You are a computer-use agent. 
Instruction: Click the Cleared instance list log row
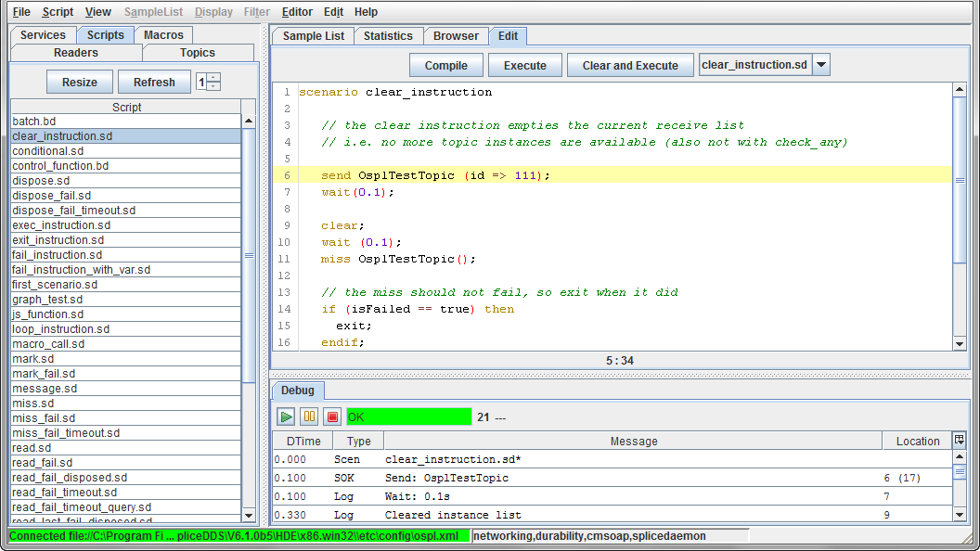(x=612, y=515)
